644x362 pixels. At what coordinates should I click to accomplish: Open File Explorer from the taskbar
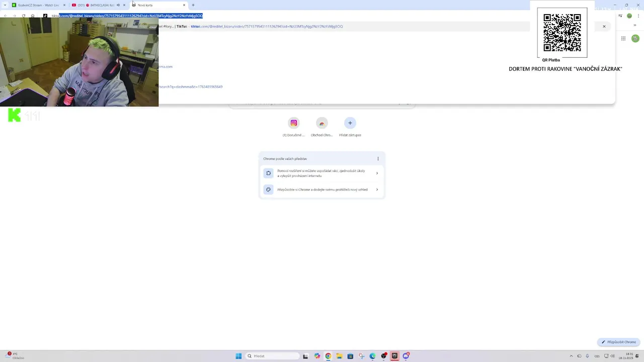pyautogui.click(x=339, y=356)
